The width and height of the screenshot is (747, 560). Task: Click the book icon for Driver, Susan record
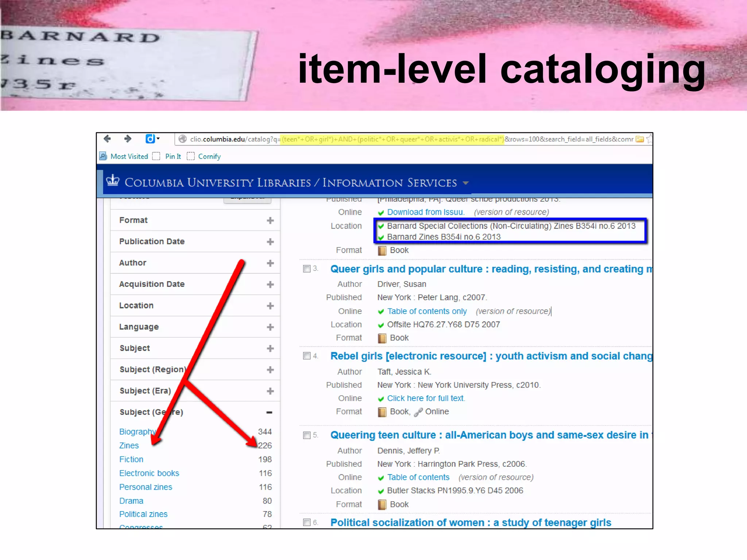pyautogui.click(x=382, y=338)
